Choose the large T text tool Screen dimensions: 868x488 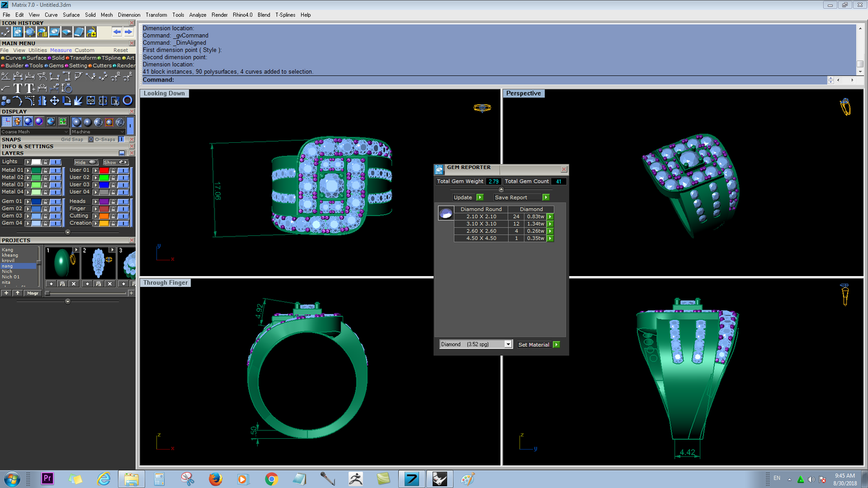pos(18,89)
